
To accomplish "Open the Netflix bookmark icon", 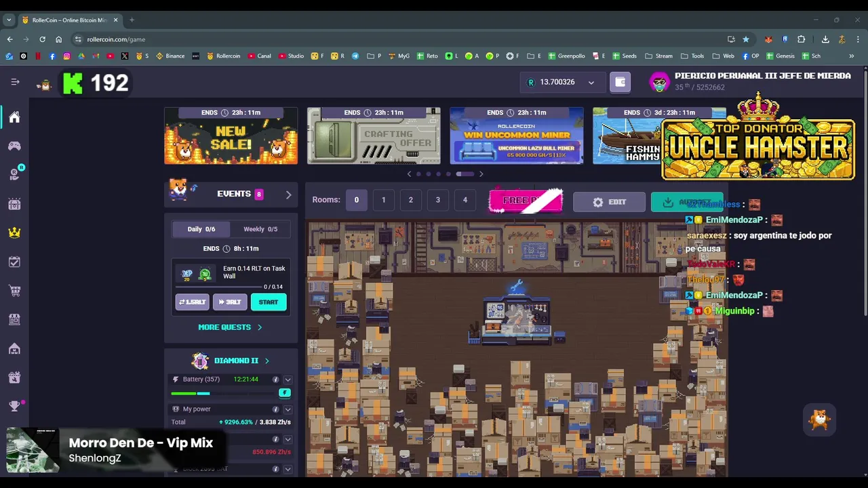I will pyautogui.click(x=38, y=56).
